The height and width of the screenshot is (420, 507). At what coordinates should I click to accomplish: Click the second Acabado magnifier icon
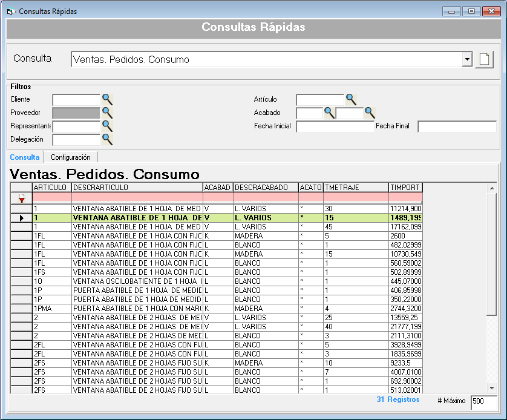(370, 113)
